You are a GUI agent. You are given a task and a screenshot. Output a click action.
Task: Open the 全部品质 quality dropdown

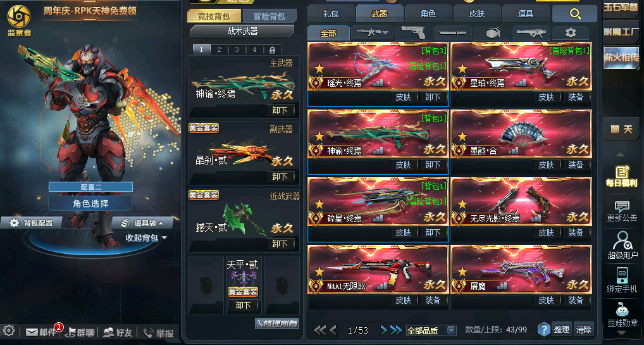431,330
